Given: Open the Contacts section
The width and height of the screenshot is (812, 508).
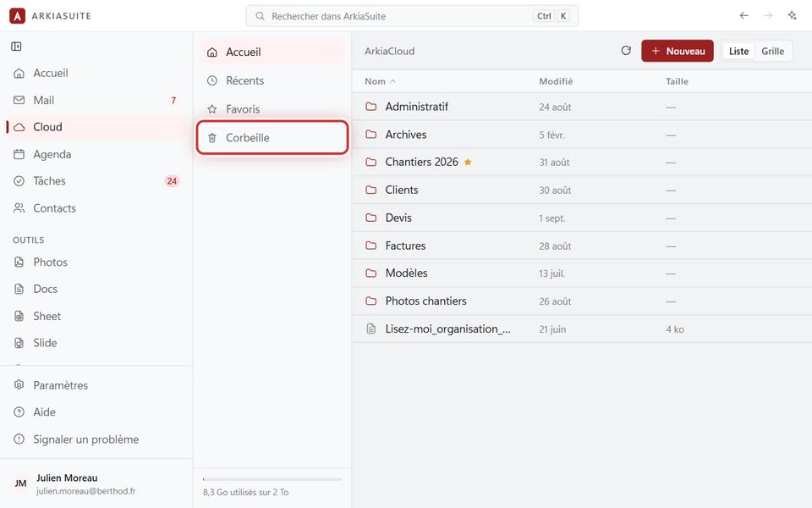Looking at the screenshot, I should click(x=96, y=208).
